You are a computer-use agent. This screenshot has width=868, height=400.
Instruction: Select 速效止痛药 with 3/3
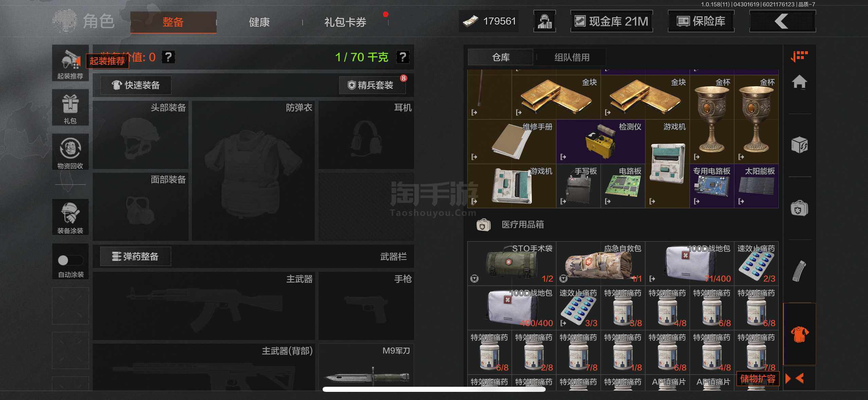point(579,308)
